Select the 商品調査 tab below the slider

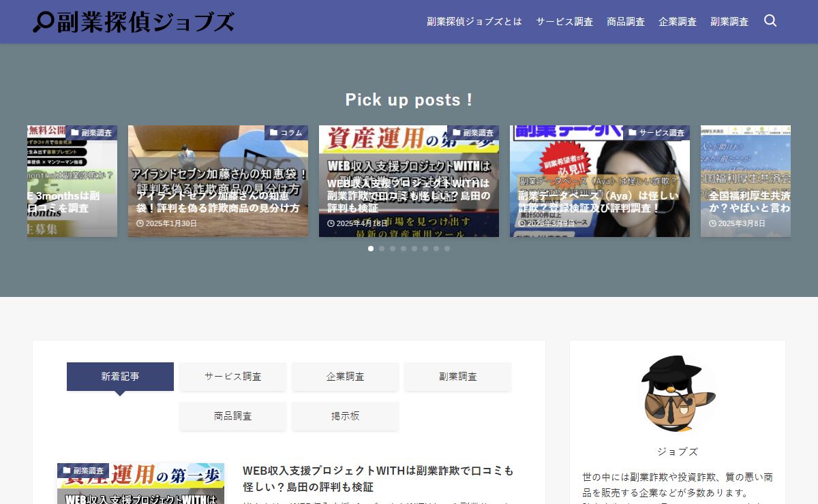pos(232,416)
